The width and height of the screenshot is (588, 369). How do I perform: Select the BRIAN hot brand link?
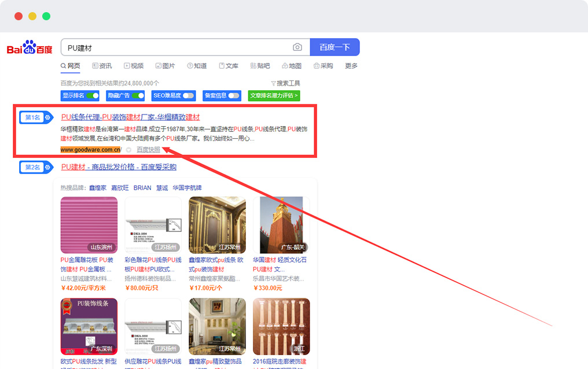[x=142, y=188]
